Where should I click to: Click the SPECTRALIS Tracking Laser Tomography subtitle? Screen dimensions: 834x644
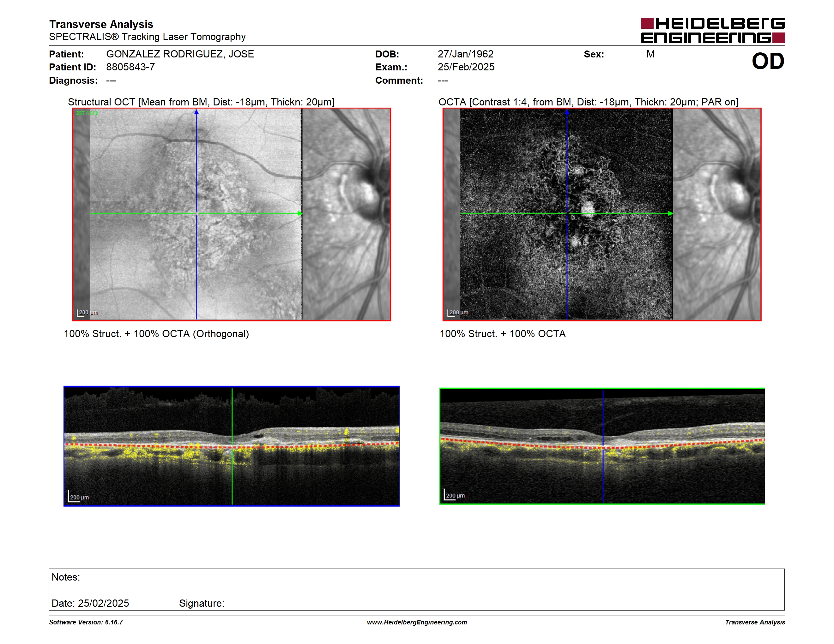click(x=148, y=37)
